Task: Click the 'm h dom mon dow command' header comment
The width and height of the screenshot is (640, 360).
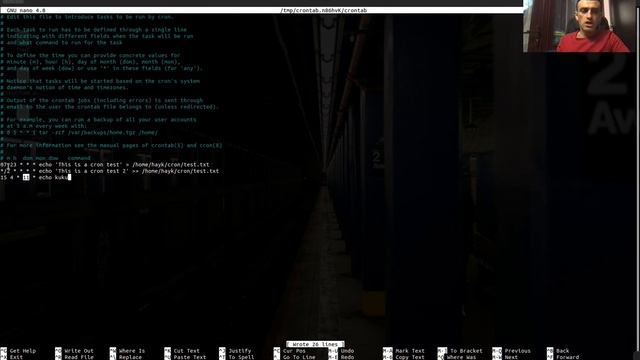Action: [x=46, y=158]
